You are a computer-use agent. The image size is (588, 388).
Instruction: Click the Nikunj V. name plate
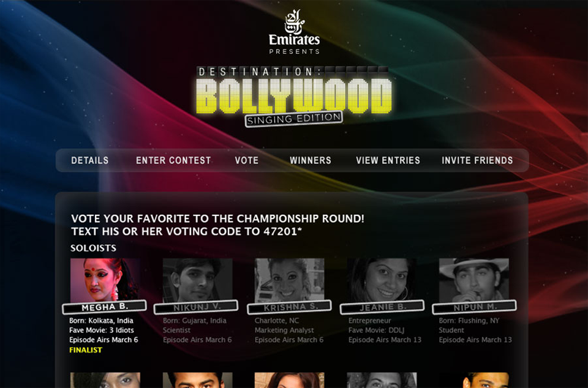(x=196, y=307)
